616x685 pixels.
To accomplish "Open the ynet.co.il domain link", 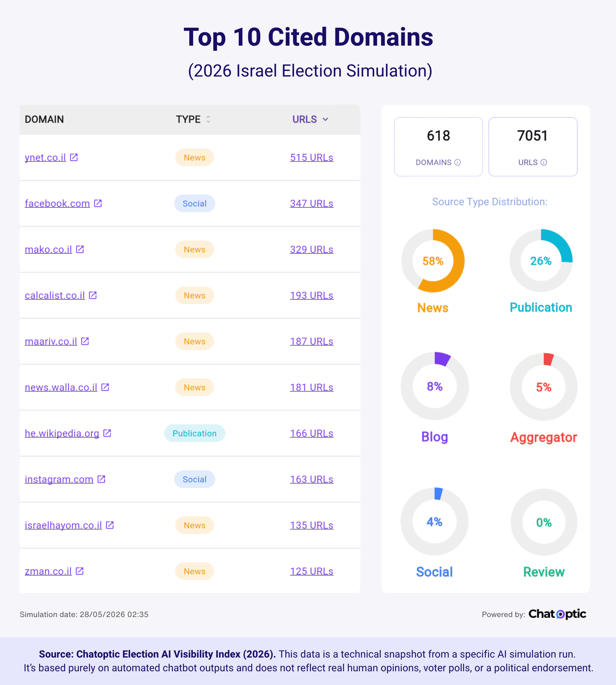I will [45, 158].
